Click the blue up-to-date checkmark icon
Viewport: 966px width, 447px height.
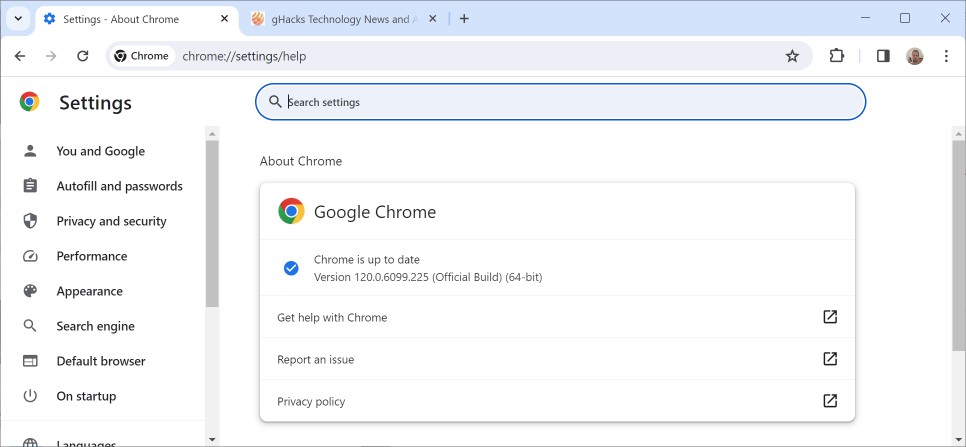point(291,268)
